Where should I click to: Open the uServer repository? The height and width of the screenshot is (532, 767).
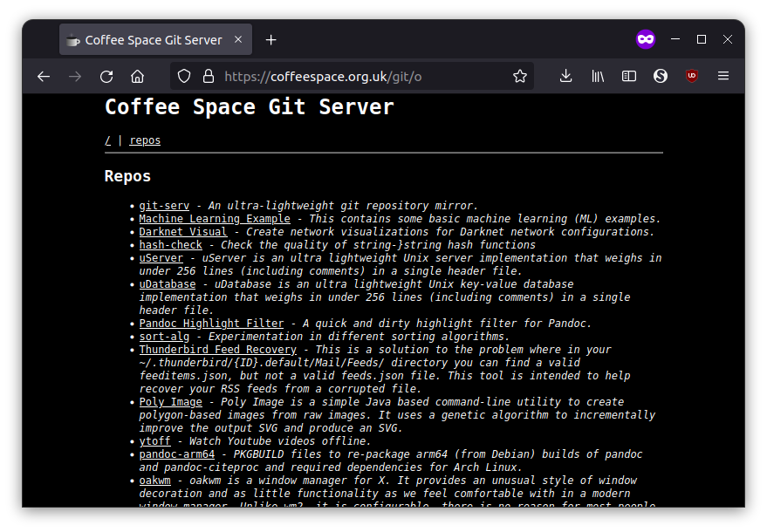tap(161, 258)
